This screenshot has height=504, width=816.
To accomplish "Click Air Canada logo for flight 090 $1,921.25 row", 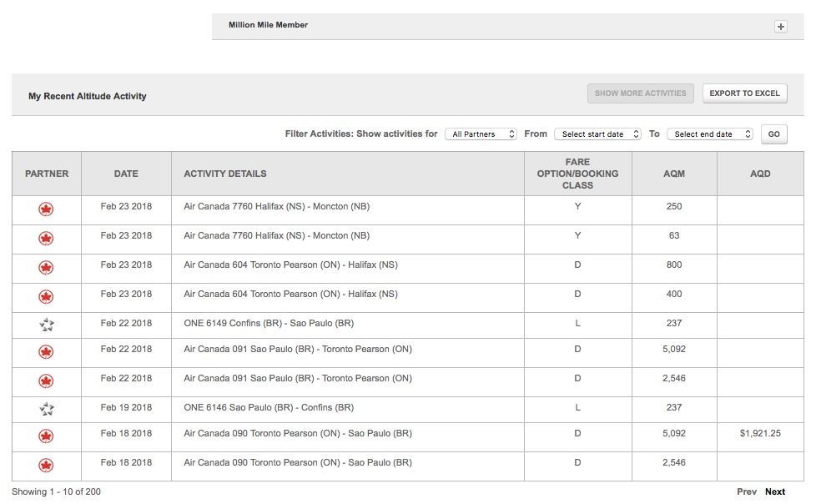I will [47, 436].
